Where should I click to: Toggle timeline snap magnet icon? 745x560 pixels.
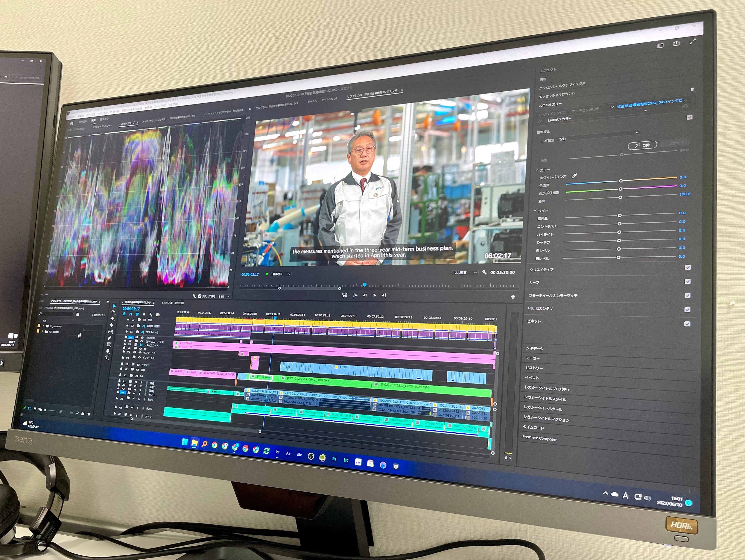(131, 314)
